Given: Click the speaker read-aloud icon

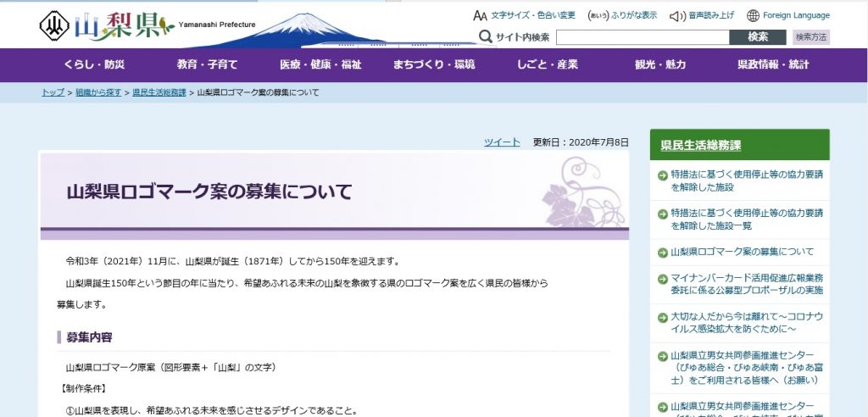Looking at the screenshot, I should pos(677,15).
